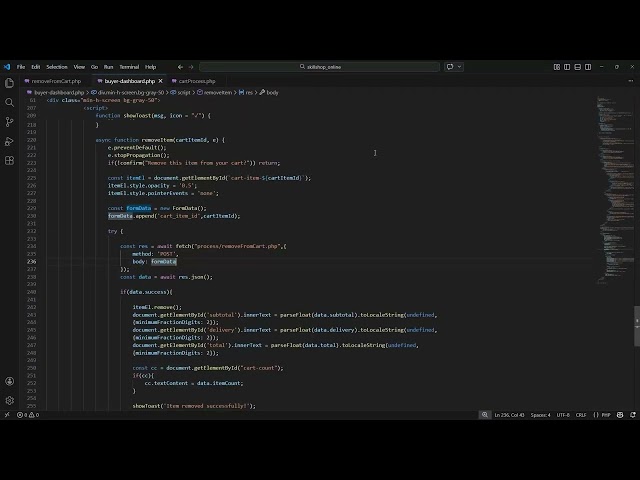Open the Selection menu
The image size is (640, 480).
[x=57, y=67]
